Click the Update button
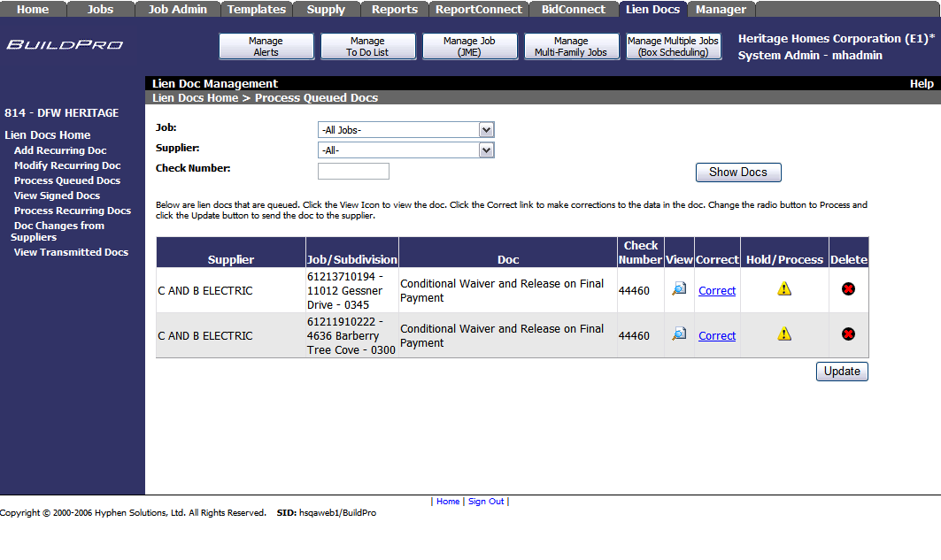The height and width of the screenshot is (560, 941). tap(842, 372)
